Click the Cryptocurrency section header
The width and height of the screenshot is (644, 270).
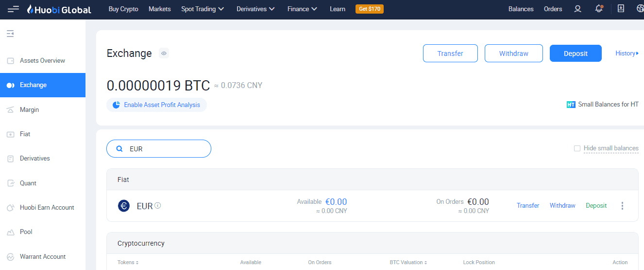[373, 243]
